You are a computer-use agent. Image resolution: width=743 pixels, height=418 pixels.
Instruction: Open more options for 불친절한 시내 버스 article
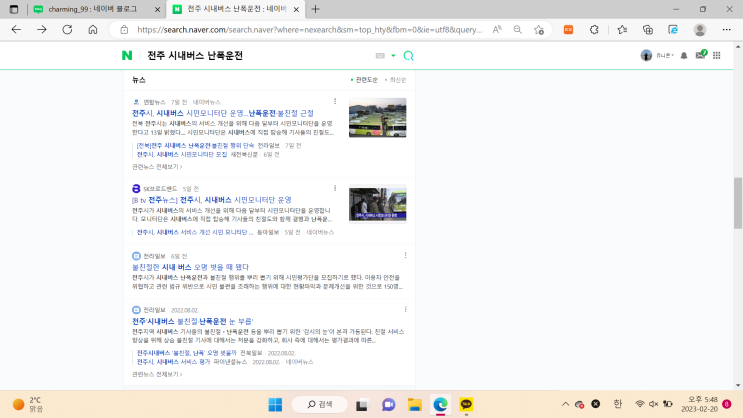point(405,255)
